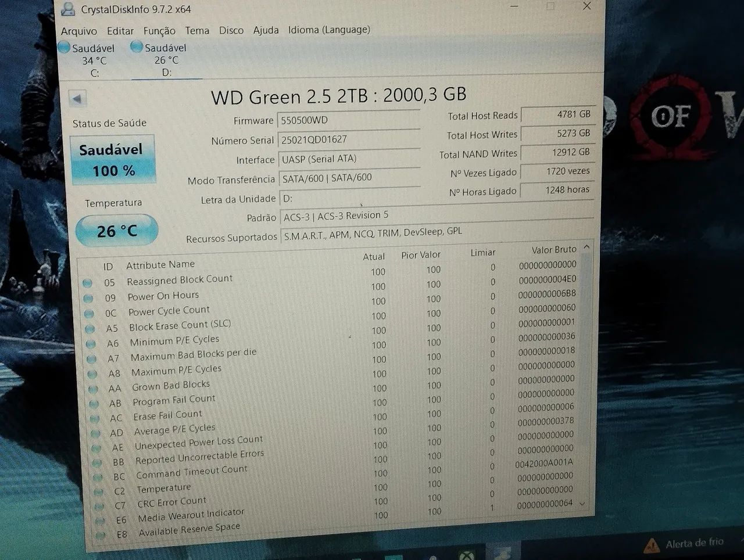
Task: Click the scroll up arrow of the attribute list
Action: 586,247
